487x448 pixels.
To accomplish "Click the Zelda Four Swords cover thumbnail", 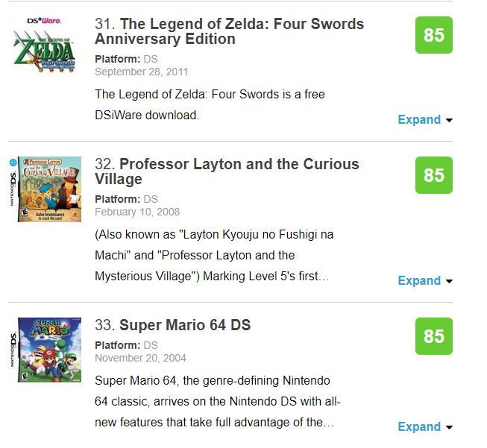I will [x=45, y=45].
